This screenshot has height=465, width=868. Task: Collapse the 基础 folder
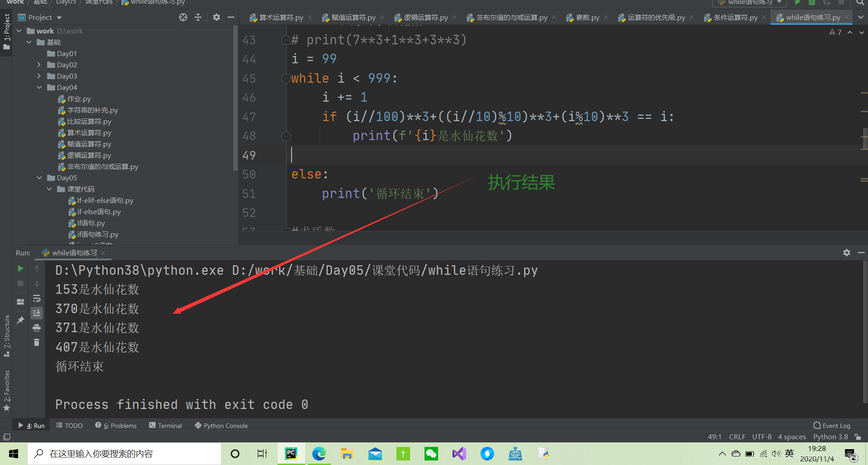tap(29, 42)
